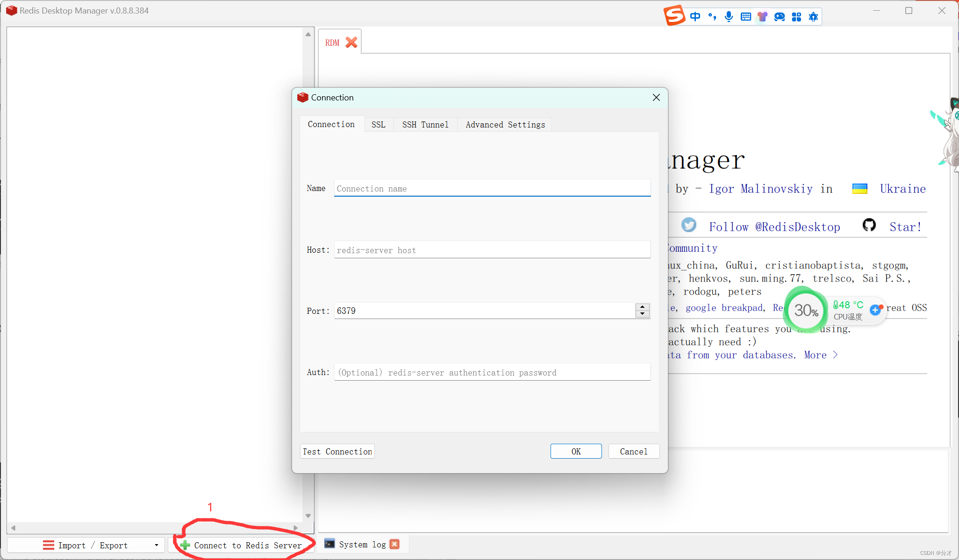Click the 48 °C CPU temperature readout
The height and width of the screenshot is (560, 959).
pyautogui.click(x=848, y=305)
